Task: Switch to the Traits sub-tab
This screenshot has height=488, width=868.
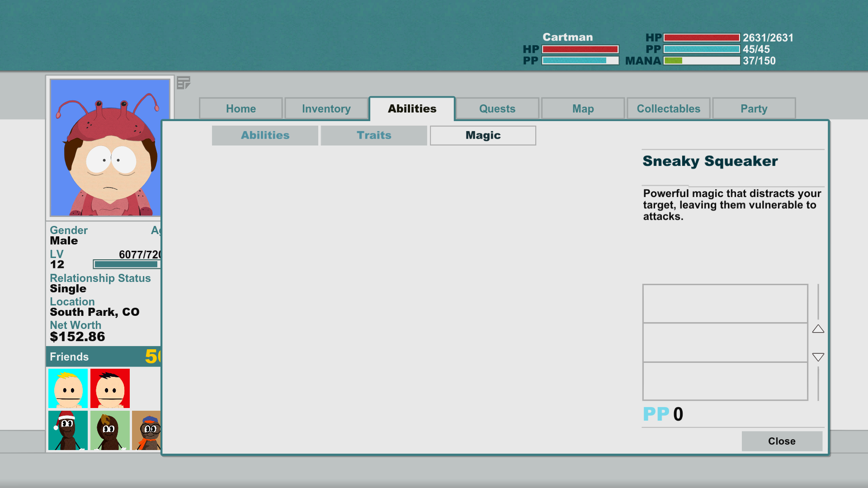Action: point(374,135)
